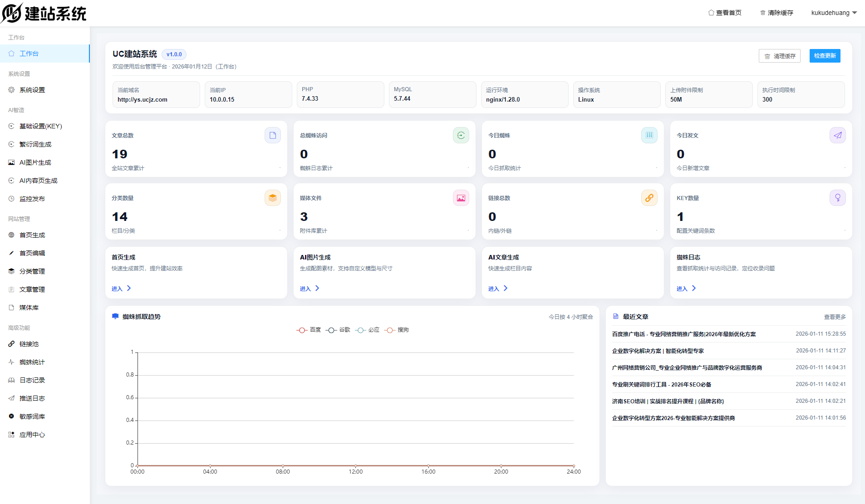The height and width of the screenshot is (504, 865).
Task: Toggle 谷歌 series in chart legend
Action: (338, 330)
